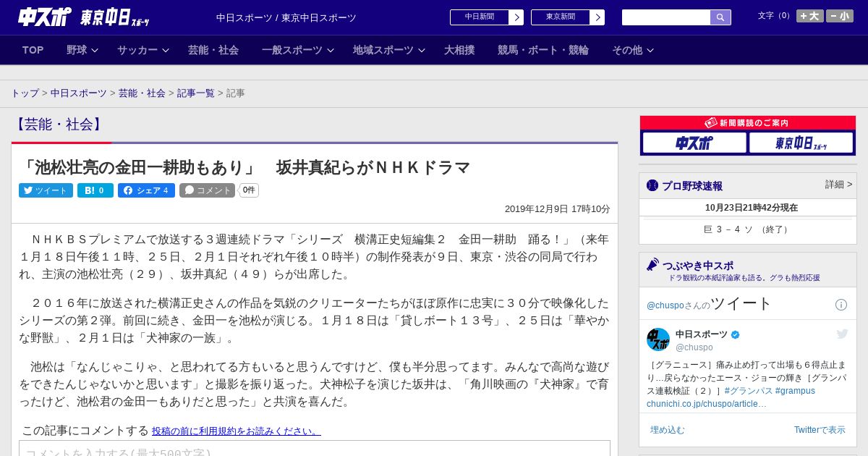
Task: Increase font size with the ＋大 button
Action: (810, 16)
